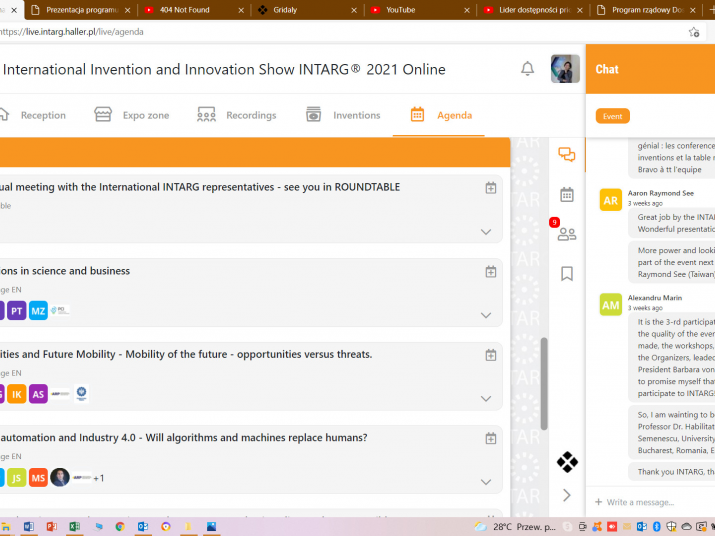Select the Event chat channel button
This screenshot has width=715, height=536.
[x=612, y=116]
